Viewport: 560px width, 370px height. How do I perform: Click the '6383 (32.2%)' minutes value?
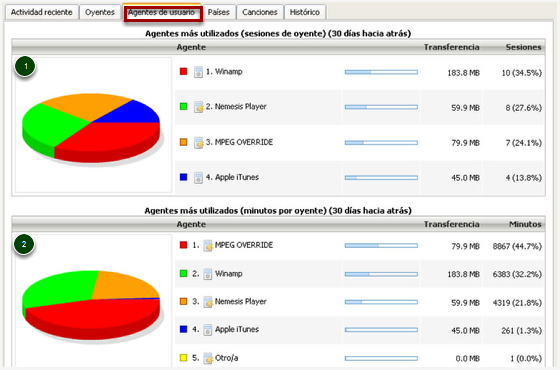[517, 274]
